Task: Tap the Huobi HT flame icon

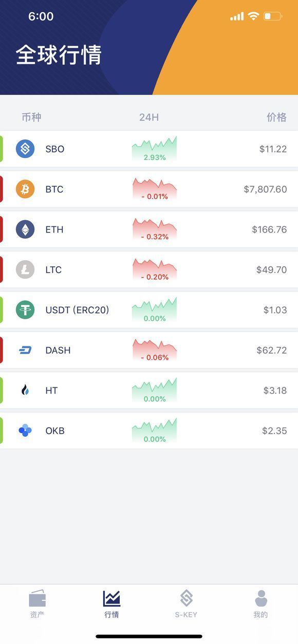Action: click(25, 391)
